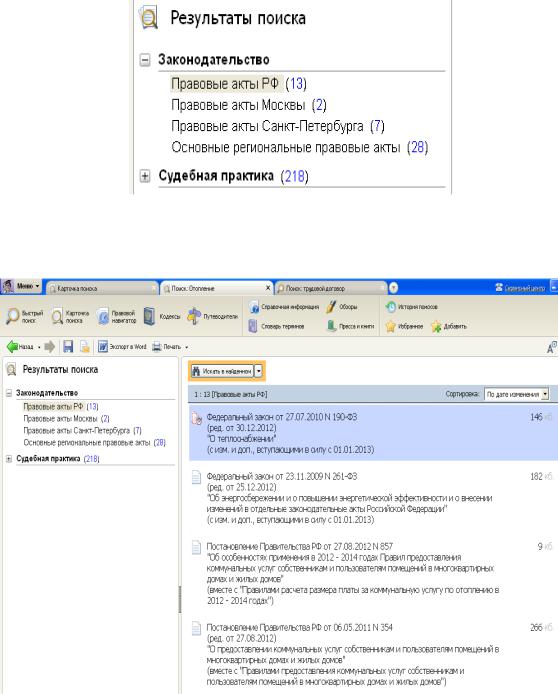Screen dimensions: 558x694
Task: Open Кодексы section
Action: 162,316
